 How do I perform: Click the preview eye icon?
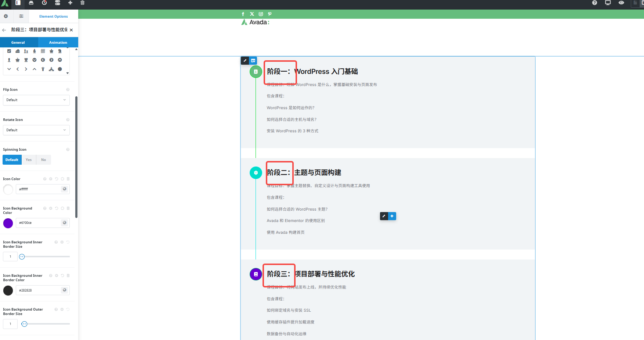[x=621, y=3]
